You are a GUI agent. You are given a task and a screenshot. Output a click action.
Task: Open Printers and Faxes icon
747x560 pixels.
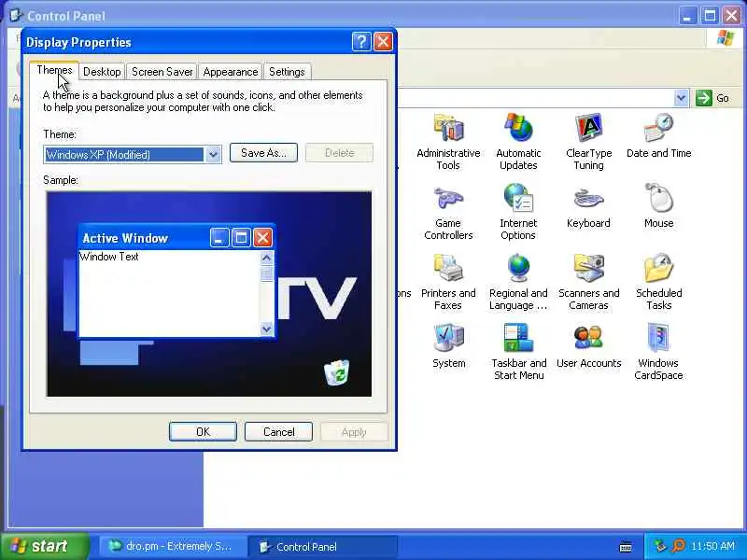(448, 268)
